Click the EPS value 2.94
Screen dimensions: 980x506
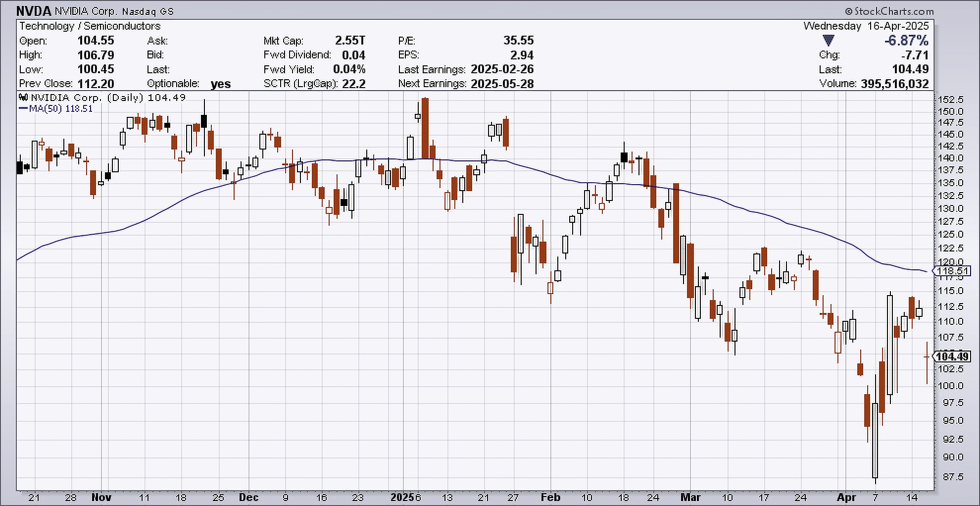pyautogui.click(x=522, y=55)
